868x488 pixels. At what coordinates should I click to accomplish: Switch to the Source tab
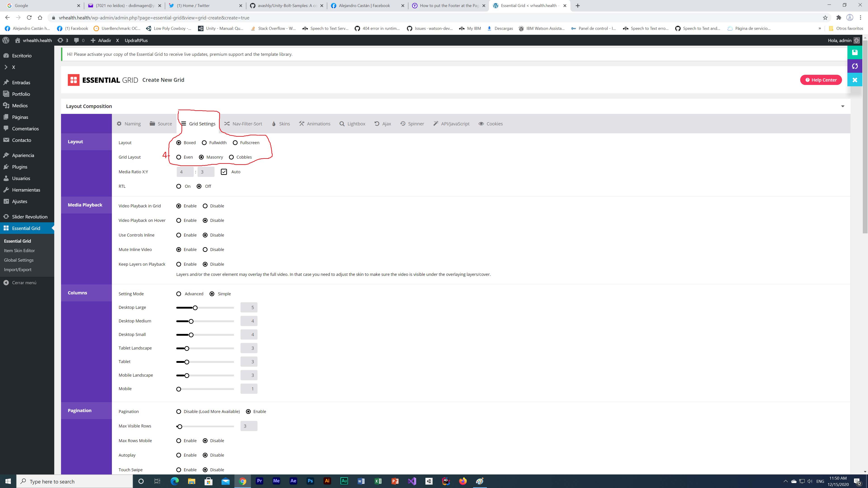(x=161, y=124)
